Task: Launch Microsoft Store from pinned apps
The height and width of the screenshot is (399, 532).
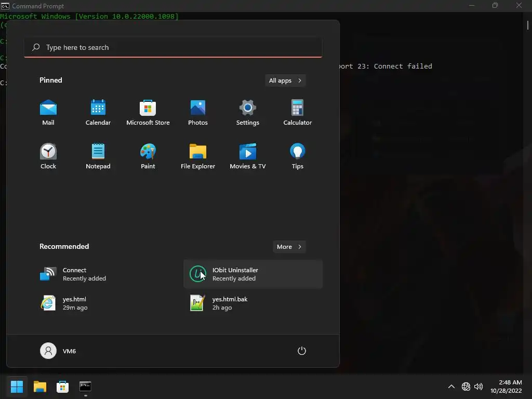Action: [148, 113]
